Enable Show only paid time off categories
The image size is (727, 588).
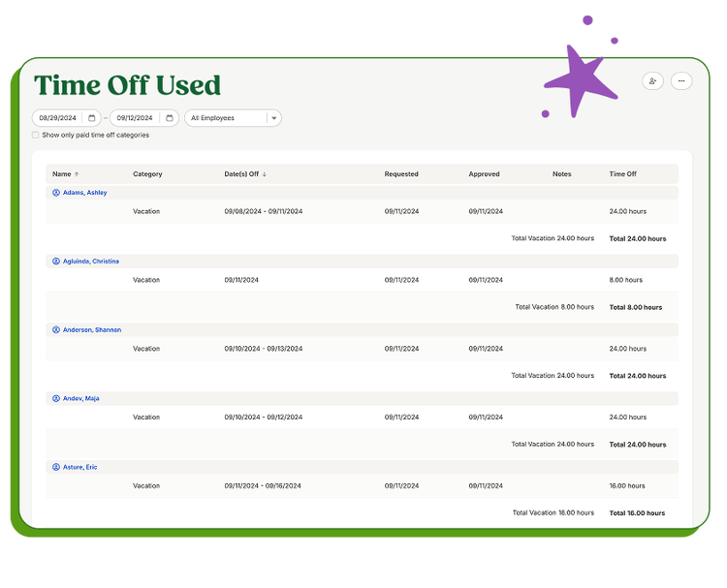pyautogui.click(x=35, y=135)
